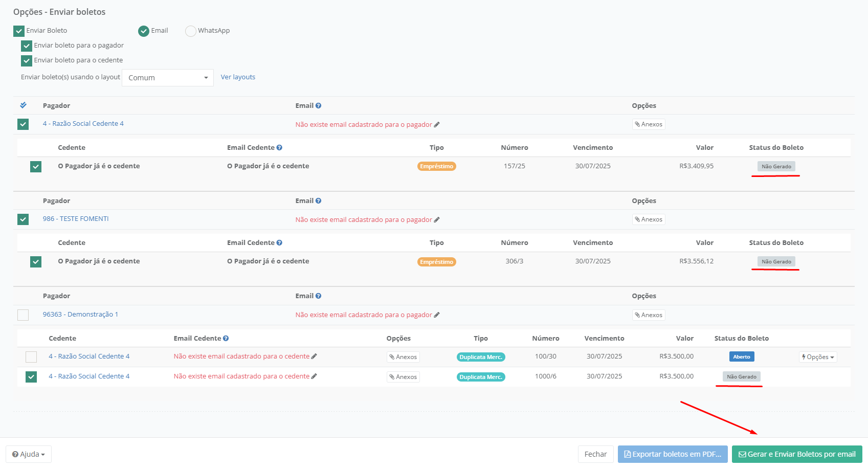Uncheck the Enviar Boleto checkbox
This screenshot has width=868, height=469.
pos(19,31)
